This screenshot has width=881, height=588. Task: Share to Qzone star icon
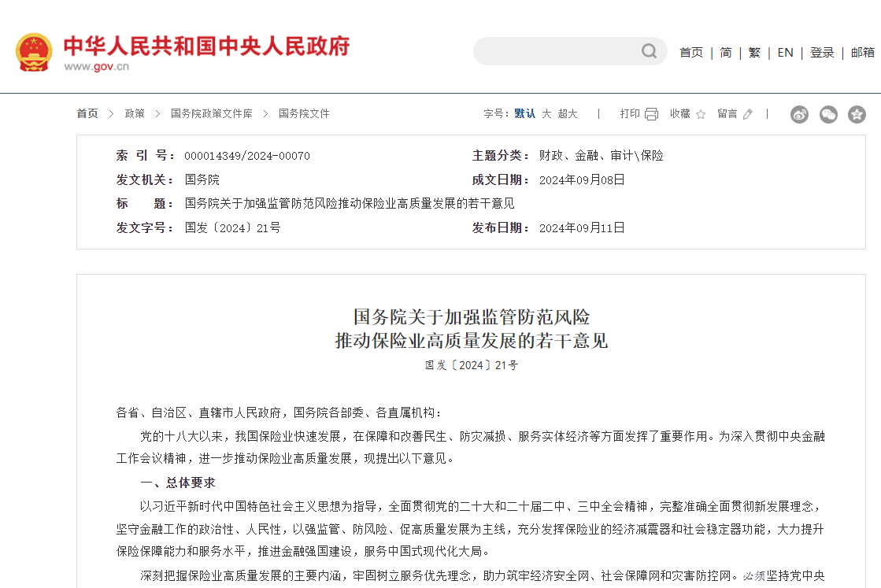click(x=857, y=115)
